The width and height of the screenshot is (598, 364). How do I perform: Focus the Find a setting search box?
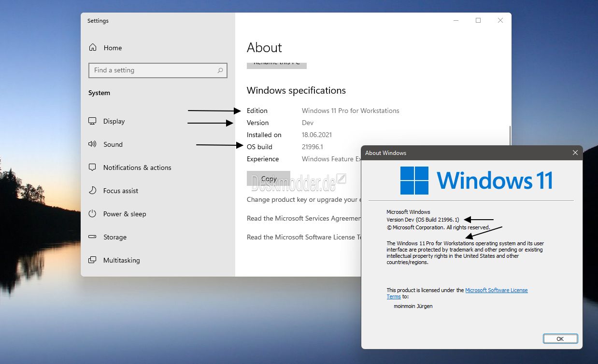158,70
